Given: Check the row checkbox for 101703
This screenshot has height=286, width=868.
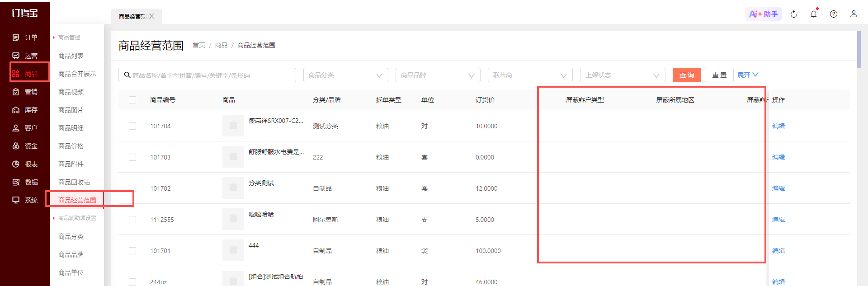Looking at the screenshot, I should pyautogui.click(x=132, y=157).
